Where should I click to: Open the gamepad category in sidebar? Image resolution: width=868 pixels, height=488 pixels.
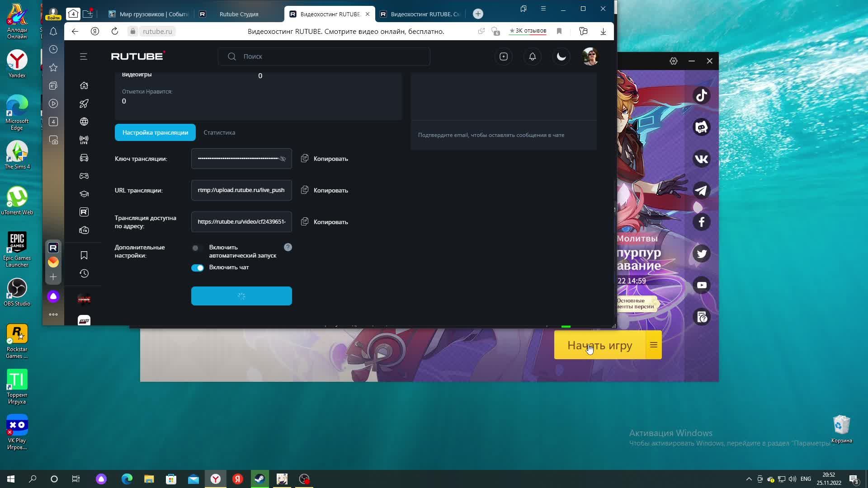tap(84, 176)
